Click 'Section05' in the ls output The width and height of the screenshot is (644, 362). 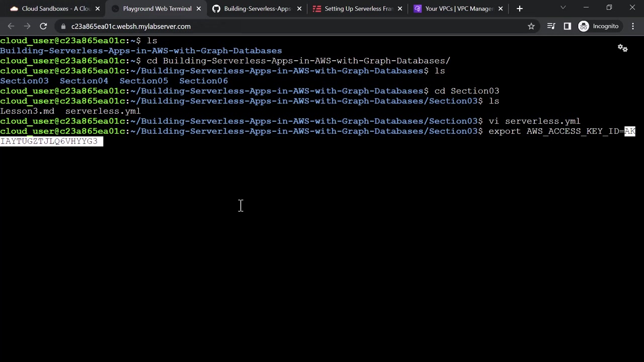click(144, 81)
